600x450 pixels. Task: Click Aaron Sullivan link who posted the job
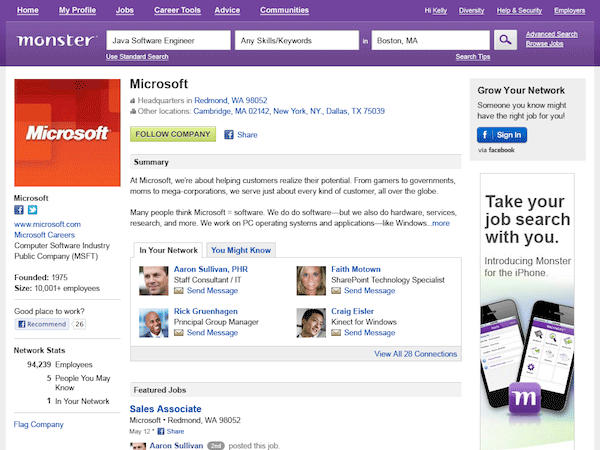176,446
